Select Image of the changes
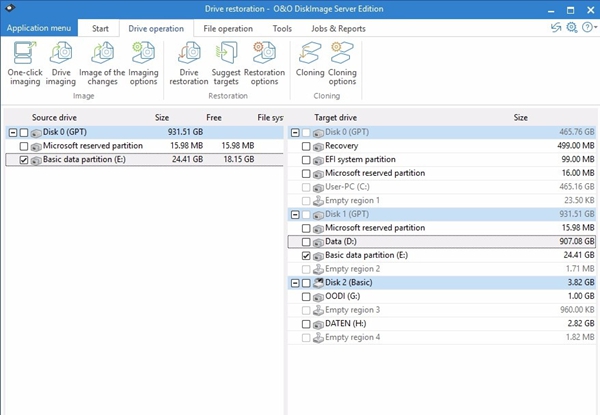Viewport: 600px width, 415px height. (102, 63)
